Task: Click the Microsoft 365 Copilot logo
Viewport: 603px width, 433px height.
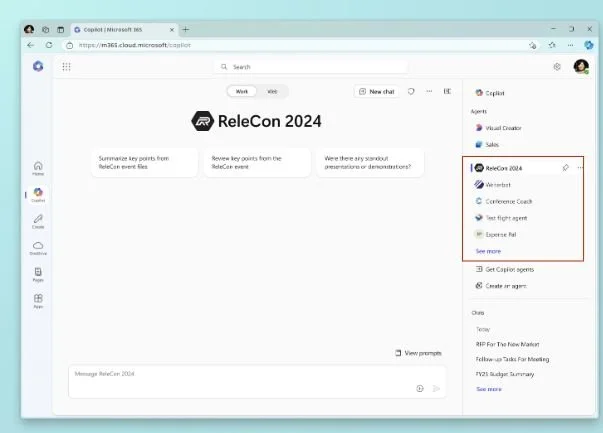Action: pos(38,66)
